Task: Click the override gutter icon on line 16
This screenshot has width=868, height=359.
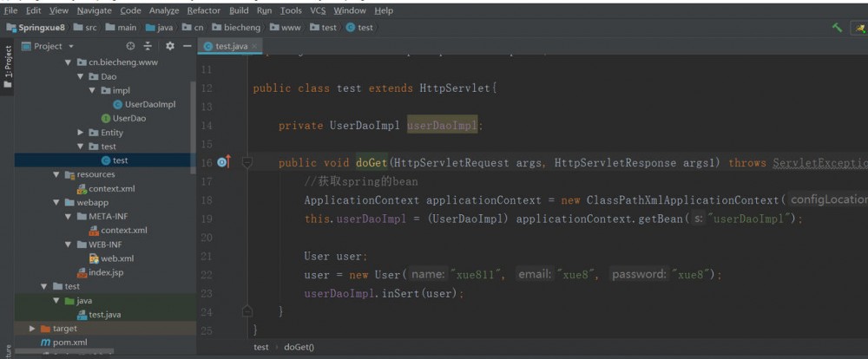Action: [x=224, y=162]
